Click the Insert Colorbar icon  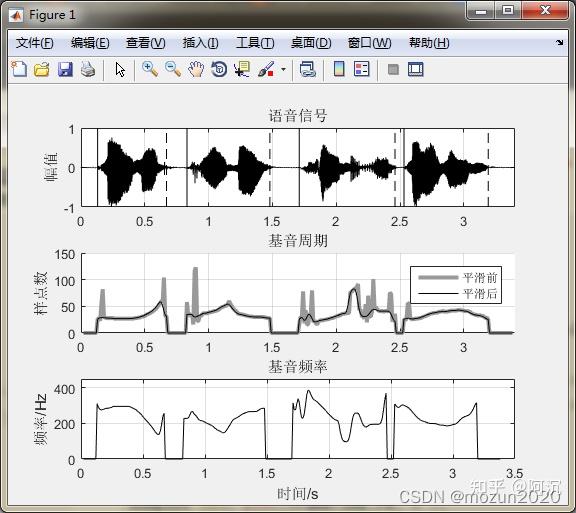339,69
